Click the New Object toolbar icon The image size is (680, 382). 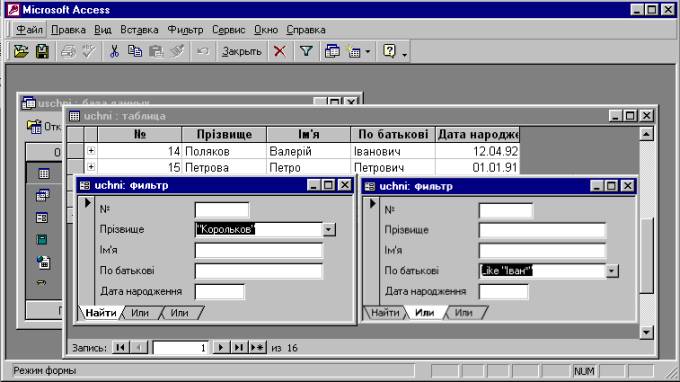tap(354, 51)
